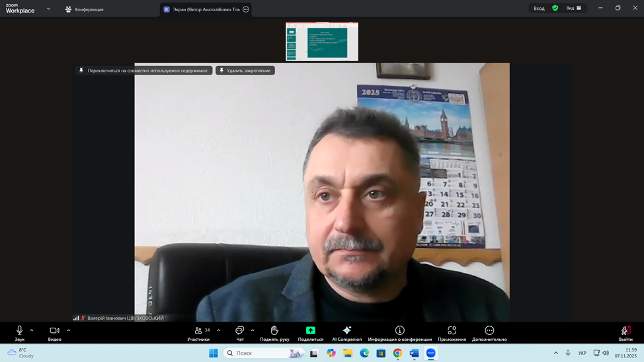Expand the arrow next to Чат
The height and width of the screenshot is (362, 644).
(253, 330)
